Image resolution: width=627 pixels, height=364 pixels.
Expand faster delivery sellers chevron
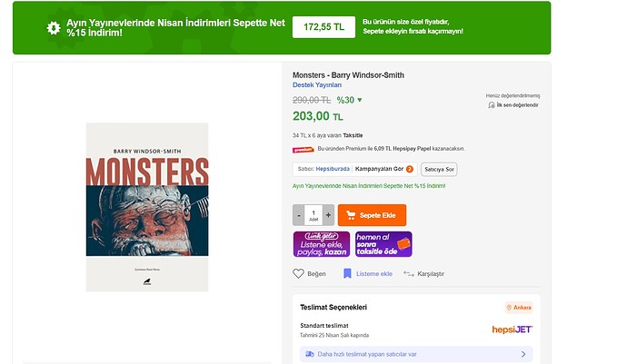coord(523,354)
